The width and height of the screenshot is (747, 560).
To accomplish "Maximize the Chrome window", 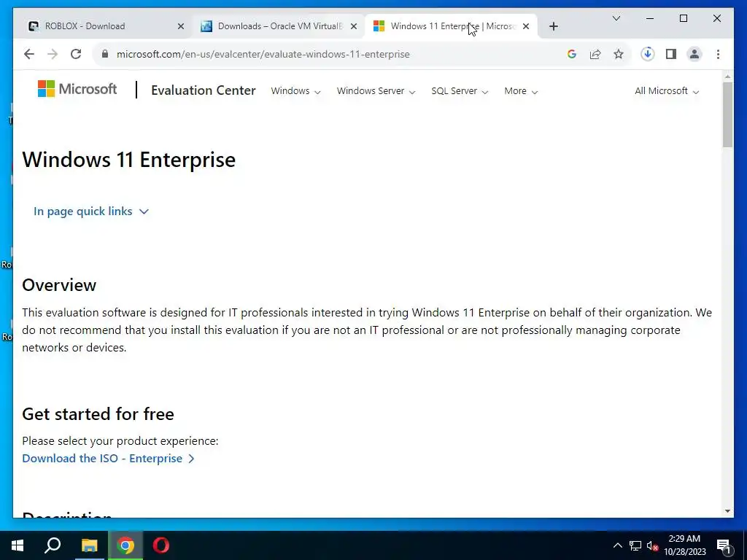I will point(683,18).
